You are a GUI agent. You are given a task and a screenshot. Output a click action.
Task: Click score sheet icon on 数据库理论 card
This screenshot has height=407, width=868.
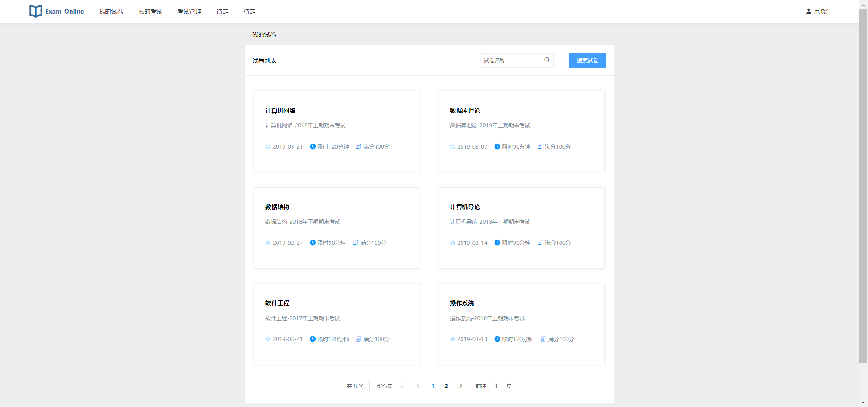(x=540, y=146)
